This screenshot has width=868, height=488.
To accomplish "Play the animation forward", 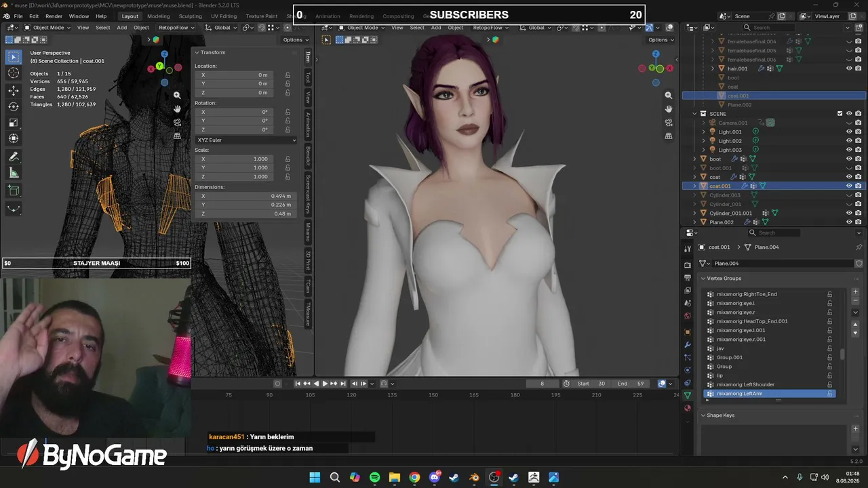I will 325,384.
